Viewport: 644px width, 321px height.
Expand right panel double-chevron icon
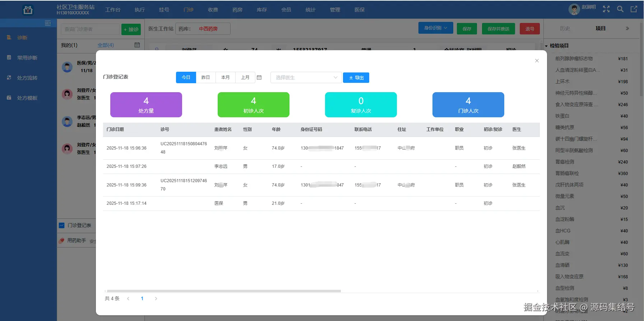627,28
